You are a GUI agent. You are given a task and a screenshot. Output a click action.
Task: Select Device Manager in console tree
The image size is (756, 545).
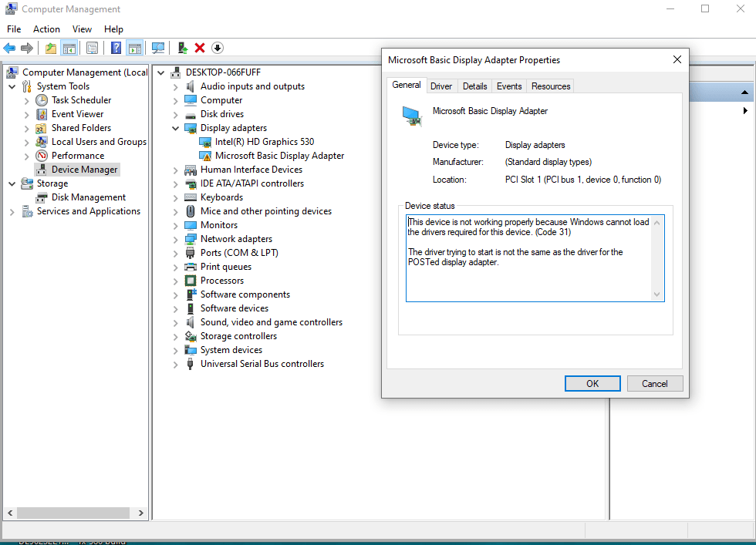click(84, 170)
